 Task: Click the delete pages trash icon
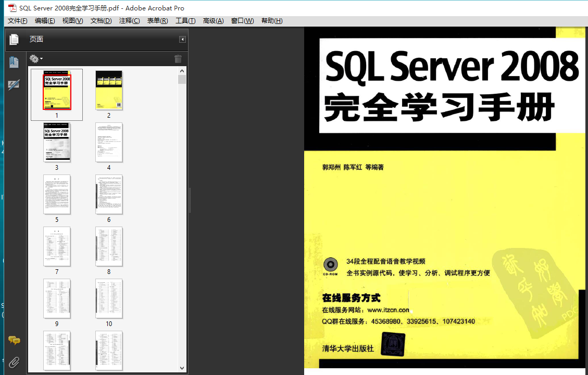(178, 59)
